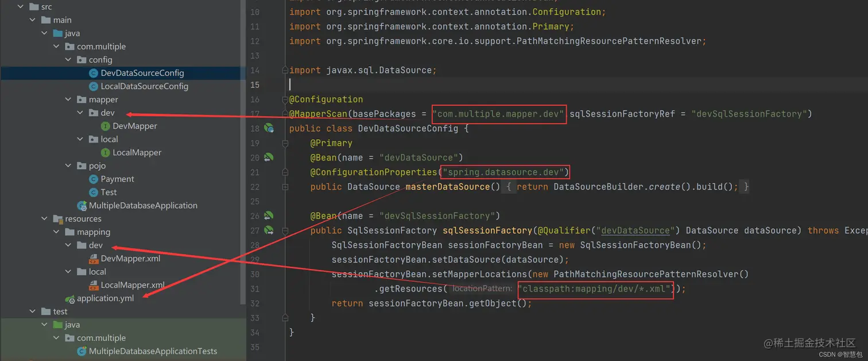This screenshot has height=361, width=868.
Task: Collapse the com.multiple package under main
Action: 56,47
